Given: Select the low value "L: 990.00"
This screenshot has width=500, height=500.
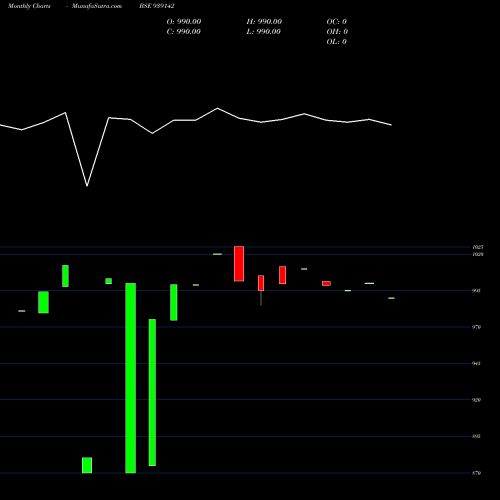Looking at the screenshot, I should [263, 32].
